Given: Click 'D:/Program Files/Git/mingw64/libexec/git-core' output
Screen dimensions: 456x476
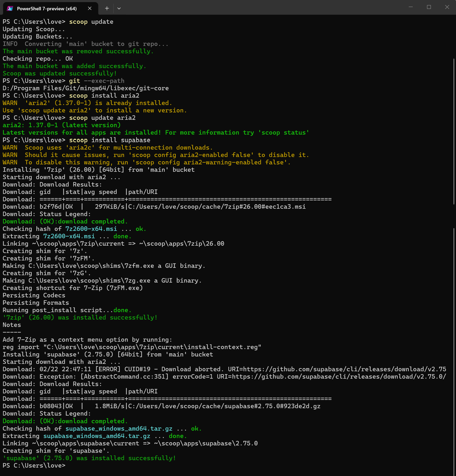Looking at the screenshot, I should tap(86, 88).
